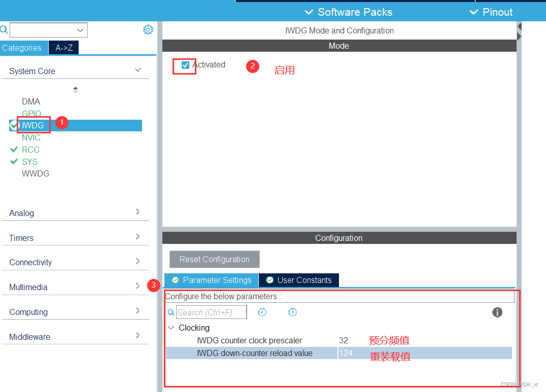Select GPIO in System Core list

31,114
